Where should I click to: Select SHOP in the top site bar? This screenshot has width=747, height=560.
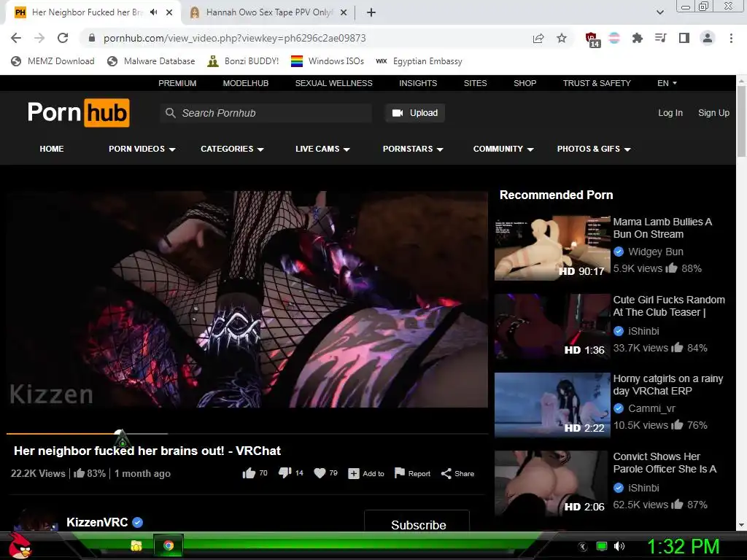click(525, 83)
